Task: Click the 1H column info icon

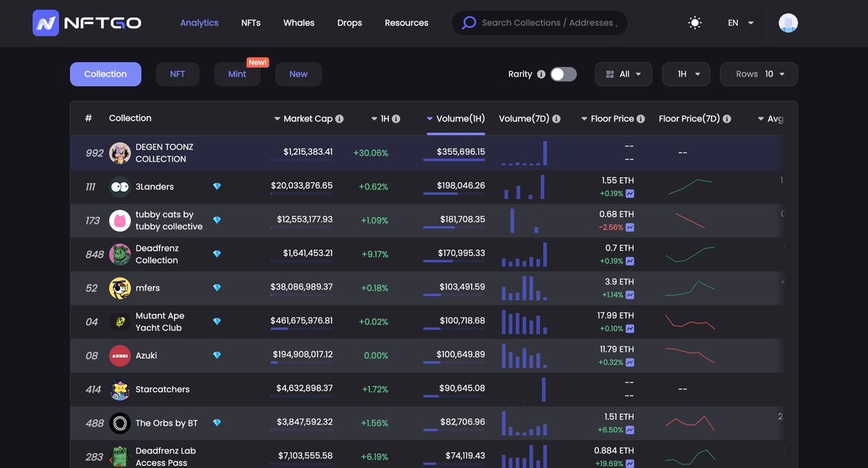Action: (x=396, y=119)
